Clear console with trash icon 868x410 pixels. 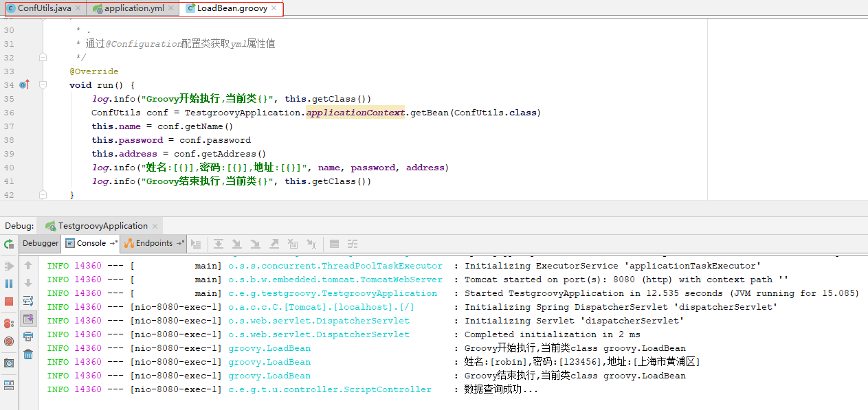click(28, 354)
